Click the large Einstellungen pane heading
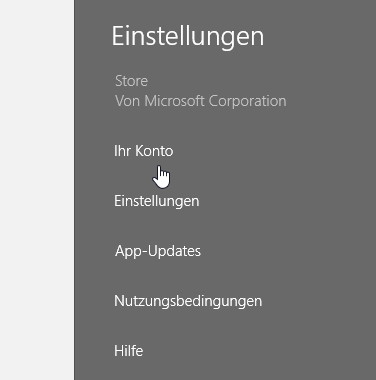 tap(188, 36)
